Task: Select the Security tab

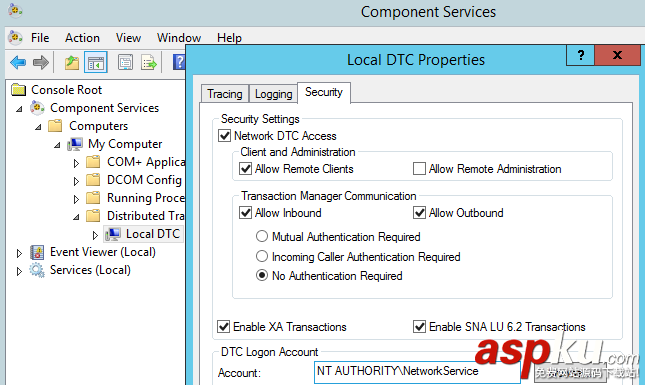Action: coord(324,92)
